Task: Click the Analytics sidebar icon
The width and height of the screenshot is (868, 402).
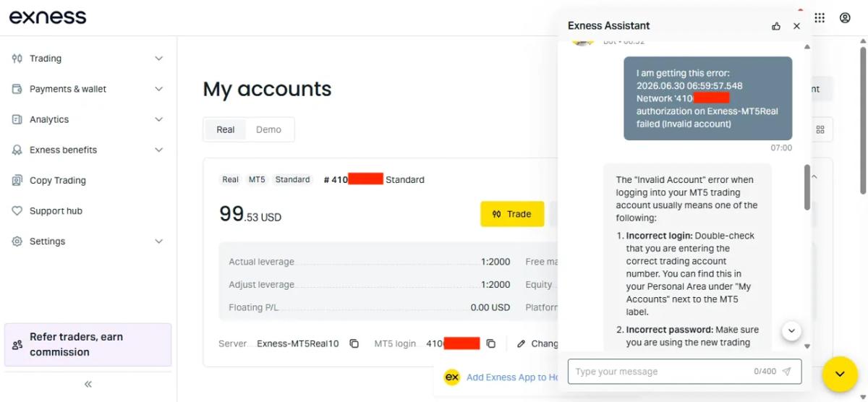Action: (x=17, y=119)
